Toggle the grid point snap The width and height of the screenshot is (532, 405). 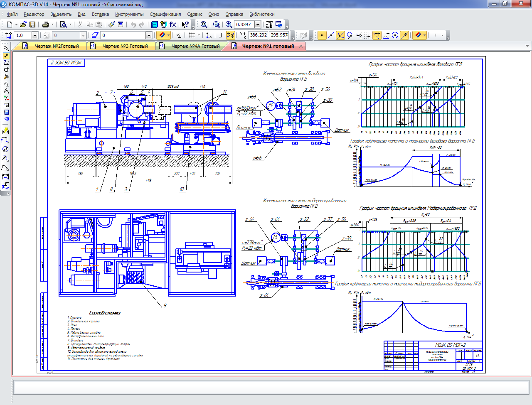click(x=367, y=35)
